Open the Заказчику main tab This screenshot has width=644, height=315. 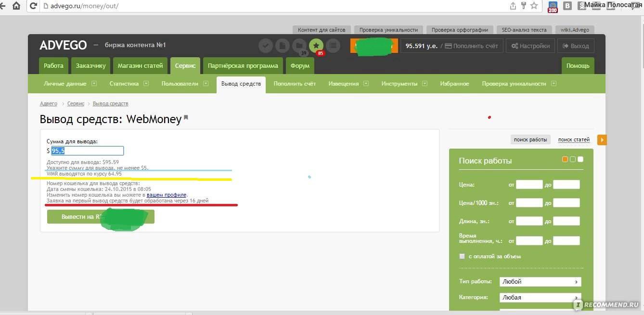91,66
